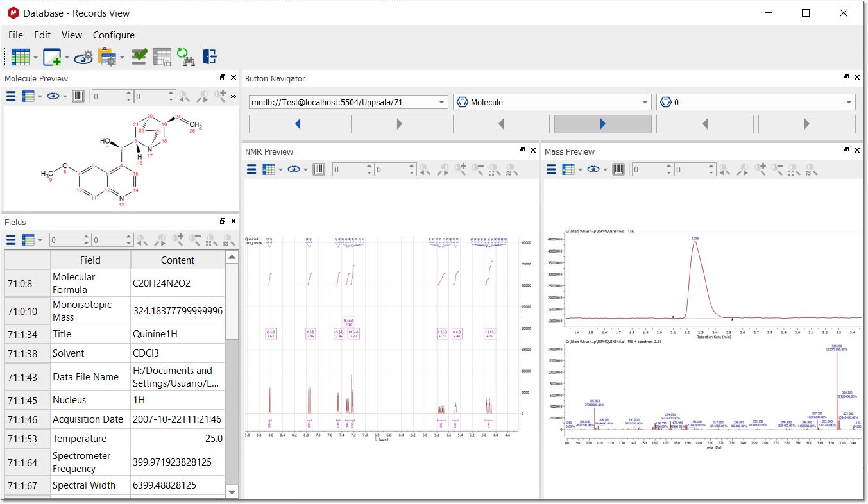Image resolution: width=868 pixels, height=504 pixels.
Task: Expand dropdown arrow beside new window icon
Action: click(66, 58)
